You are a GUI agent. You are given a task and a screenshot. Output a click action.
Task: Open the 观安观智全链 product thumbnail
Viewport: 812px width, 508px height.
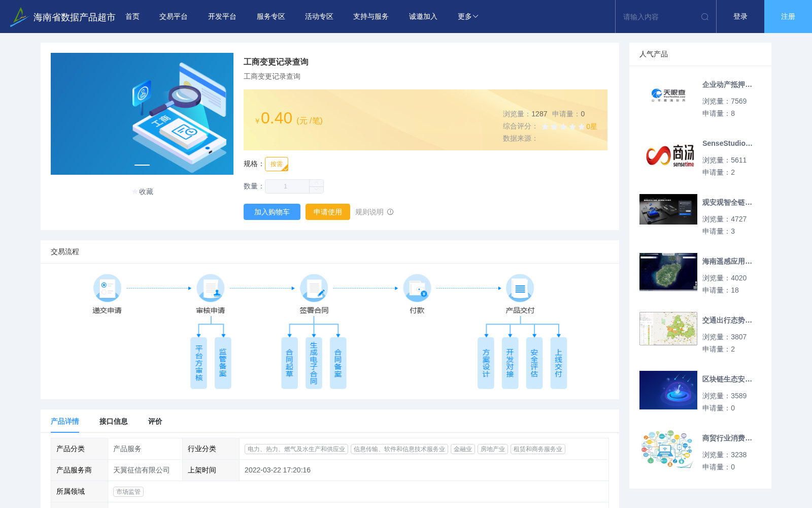668,209
